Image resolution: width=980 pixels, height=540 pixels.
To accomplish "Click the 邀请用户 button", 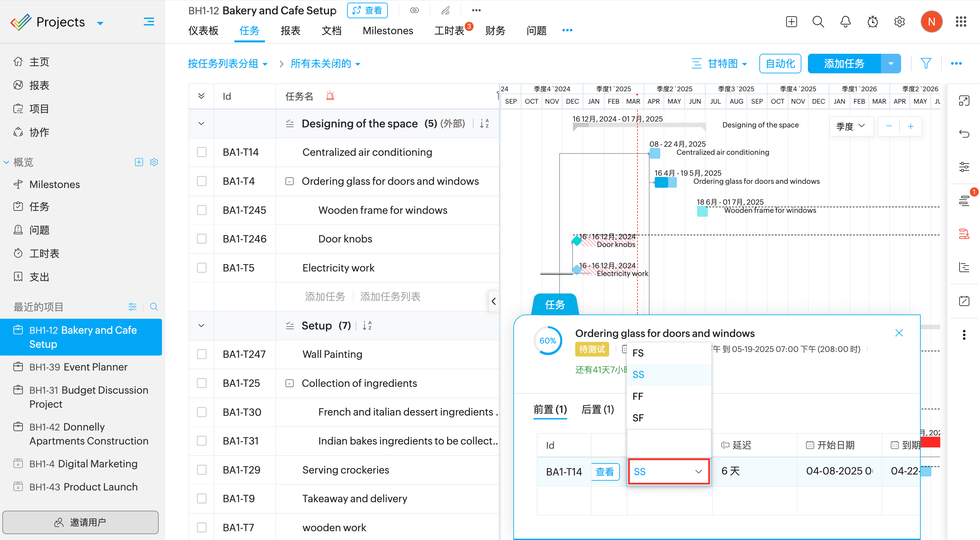I will click(80, 522).
